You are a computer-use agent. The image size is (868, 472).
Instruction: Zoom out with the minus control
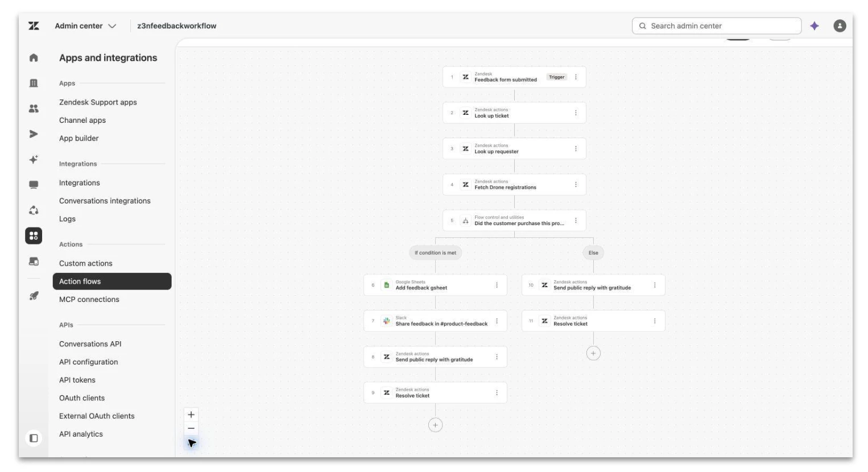191,428
